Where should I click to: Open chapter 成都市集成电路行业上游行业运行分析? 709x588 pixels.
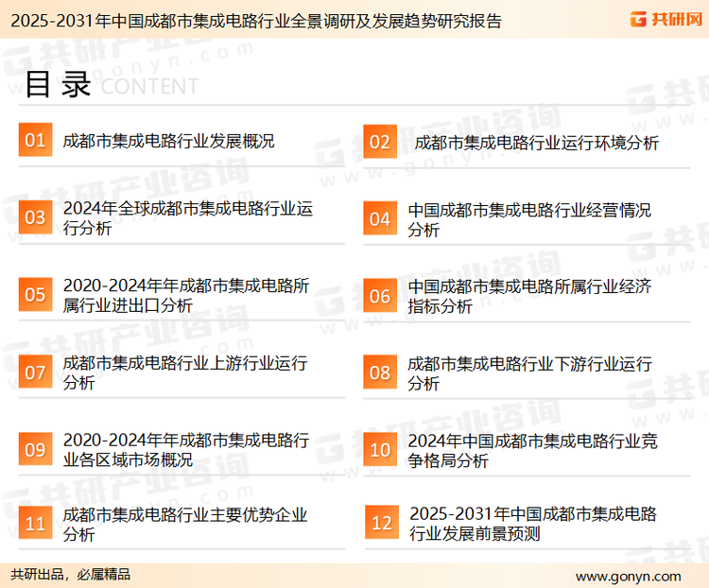tap(185, 372)
